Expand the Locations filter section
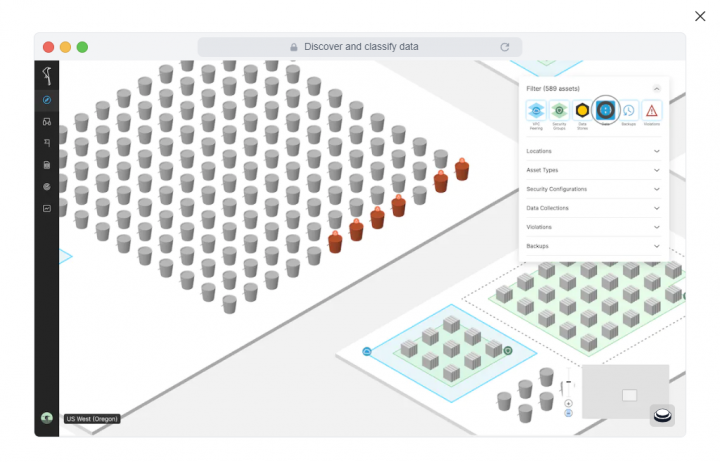 tap(593, 151)
